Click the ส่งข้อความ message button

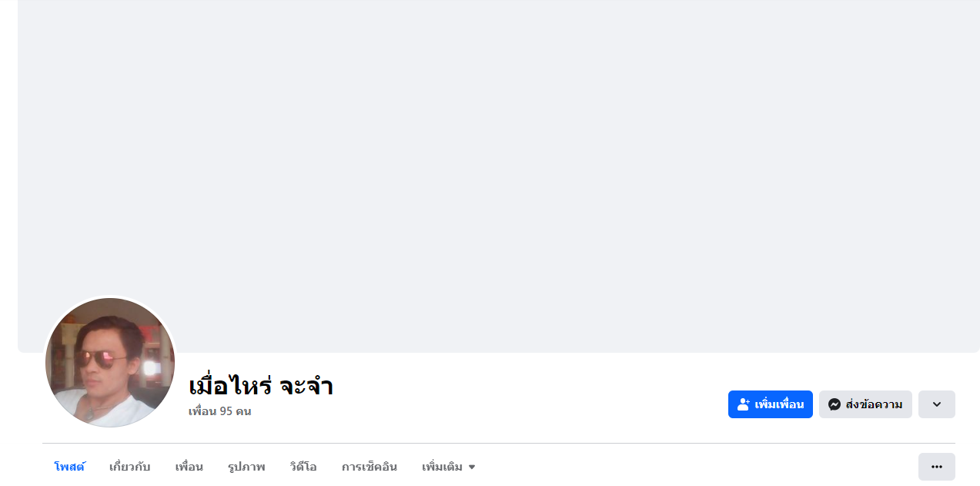coord(865,404)
